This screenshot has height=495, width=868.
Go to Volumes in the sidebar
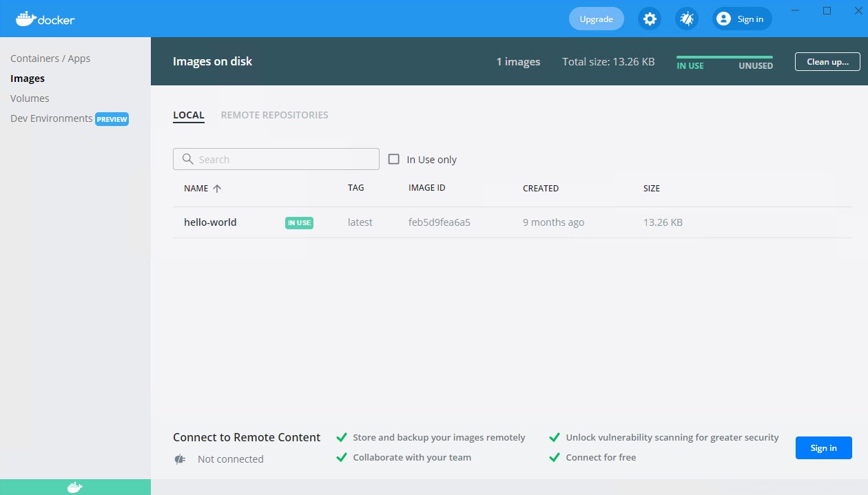coord(30,98)
